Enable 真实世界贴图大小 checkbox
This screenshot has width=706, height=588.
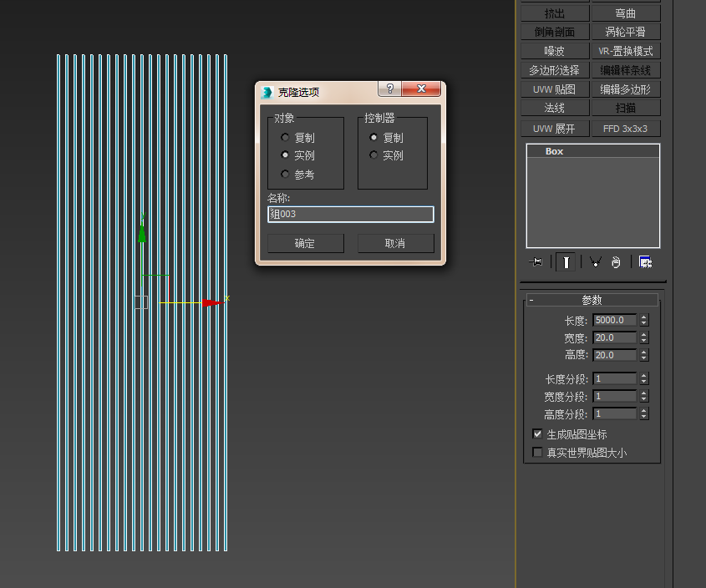tap(537, 452)
